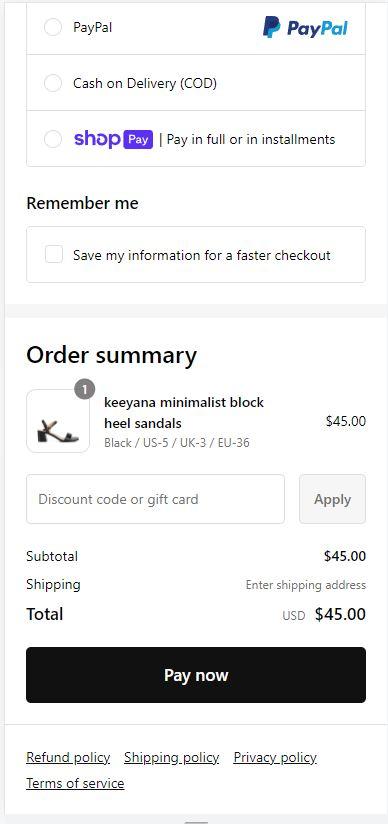This screenshot has width=388, height=824.
Task: Select the Shop Pay radio button
Action: (53, 139)
